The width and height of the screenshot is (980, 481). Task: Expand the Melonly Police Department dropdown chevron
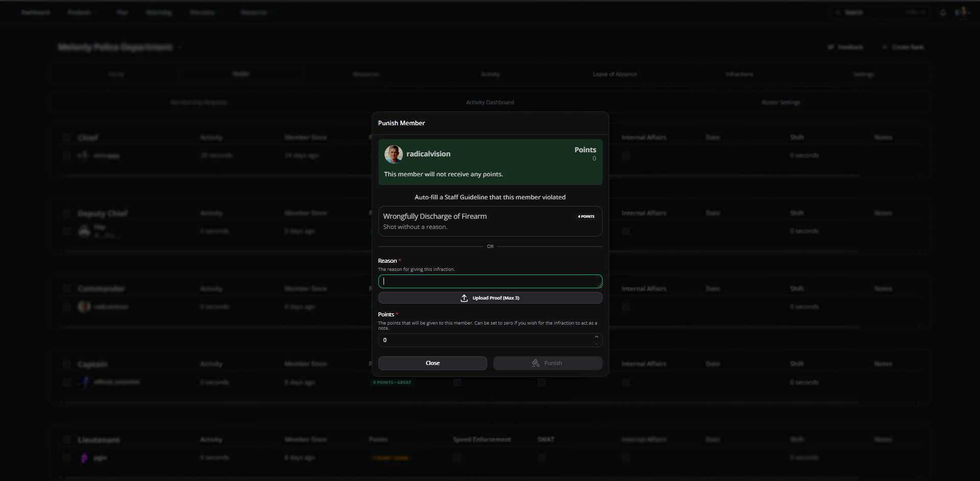(x=180, y=47)
